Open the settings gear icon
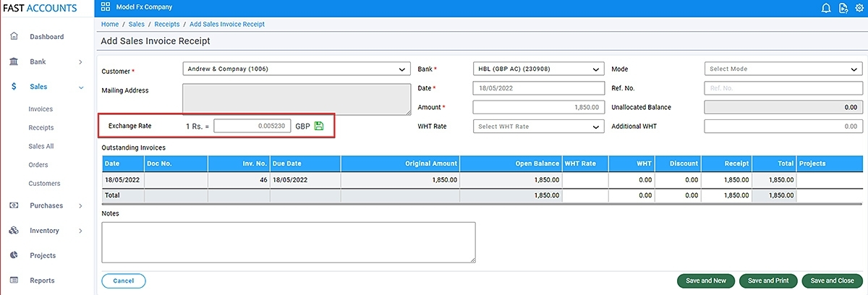 (859, 8)
